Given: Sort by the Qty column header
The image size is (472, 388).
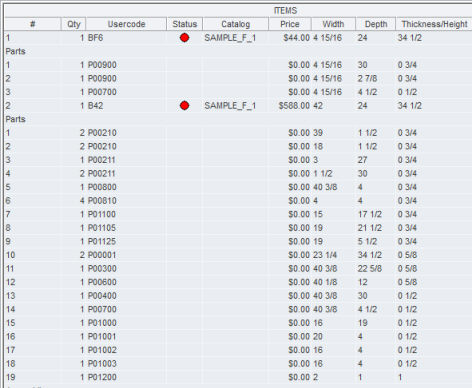Looking at the screenshot, I should coord(74,24).
